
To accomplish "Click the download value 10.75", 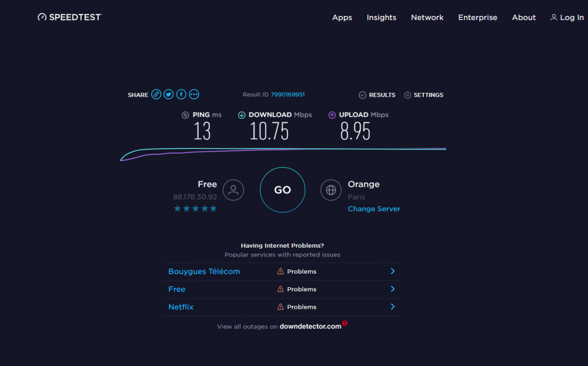I will [x=269, y=131].
